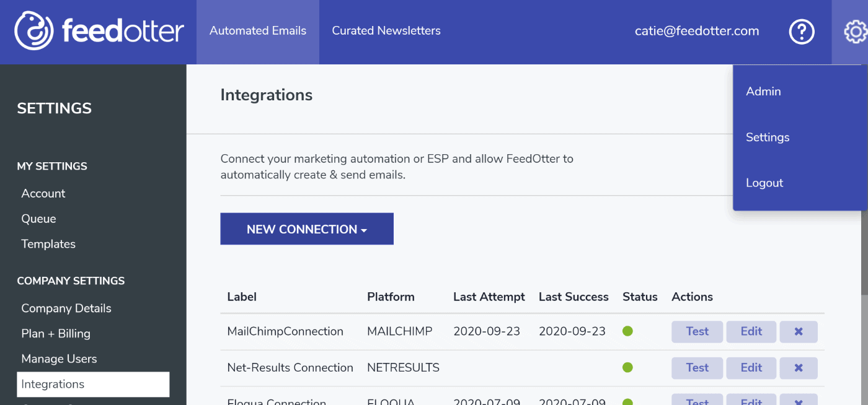868x405 pixels.
Task: Edit the MailChimpConnection integration
Action: click(x=751, y=331)
